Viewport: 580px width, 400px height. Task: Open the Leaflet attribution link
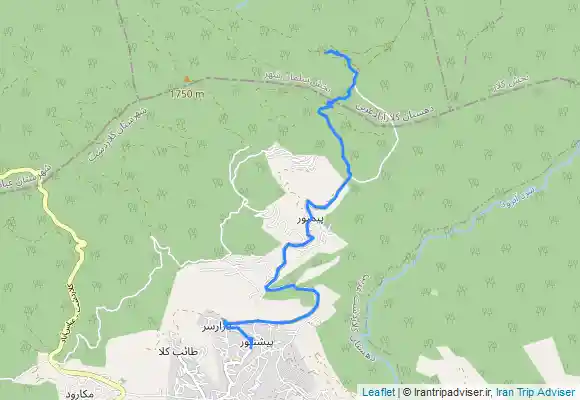378,392
